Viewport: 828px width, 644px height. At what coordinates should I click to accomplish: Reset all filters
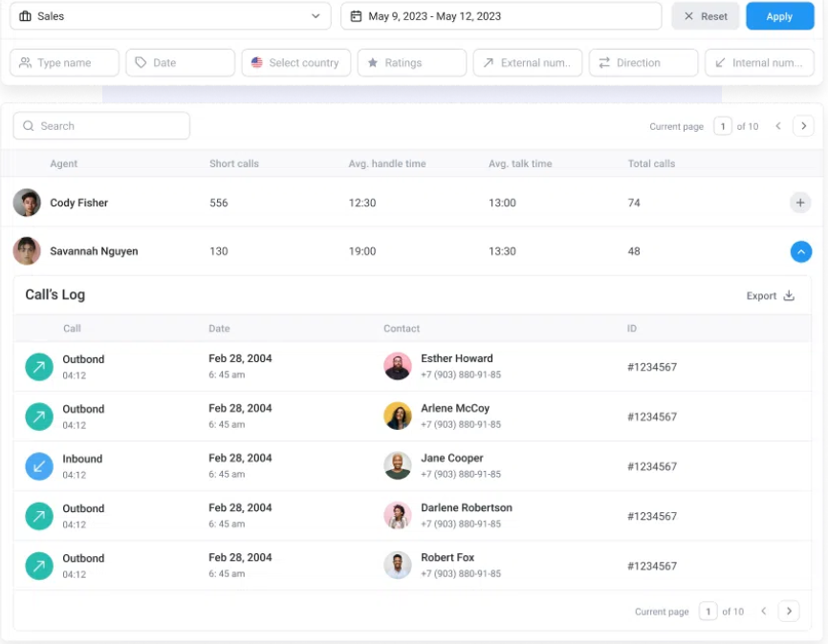click(x=705, y=16)
